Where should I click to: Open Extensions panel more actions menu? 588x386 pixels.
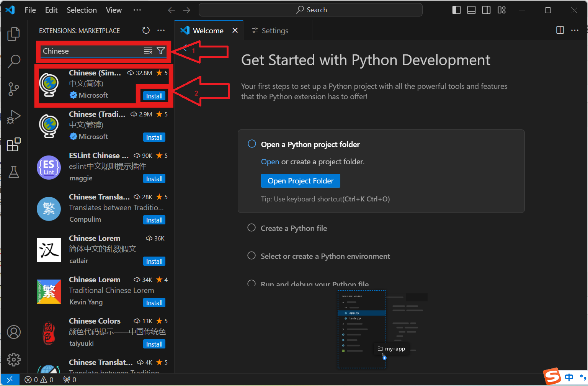161,30
